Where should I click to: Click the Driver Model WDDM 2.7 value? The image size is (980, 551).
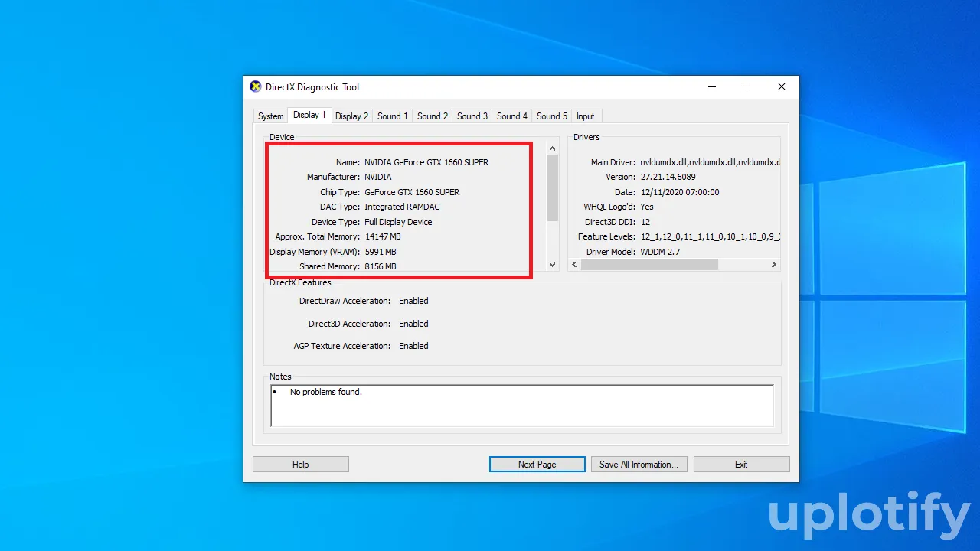[660, 252]
